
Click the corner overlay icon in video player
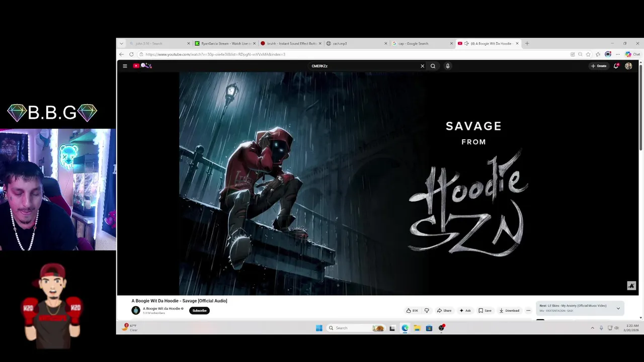tap(631, 286)
